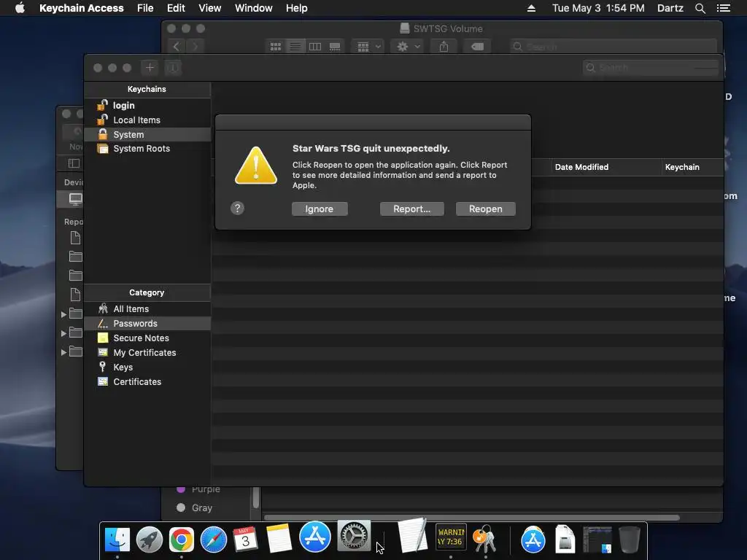Open Finder action gear dropdown
Viewport: 747px width, 560px height.
point(408,47)
